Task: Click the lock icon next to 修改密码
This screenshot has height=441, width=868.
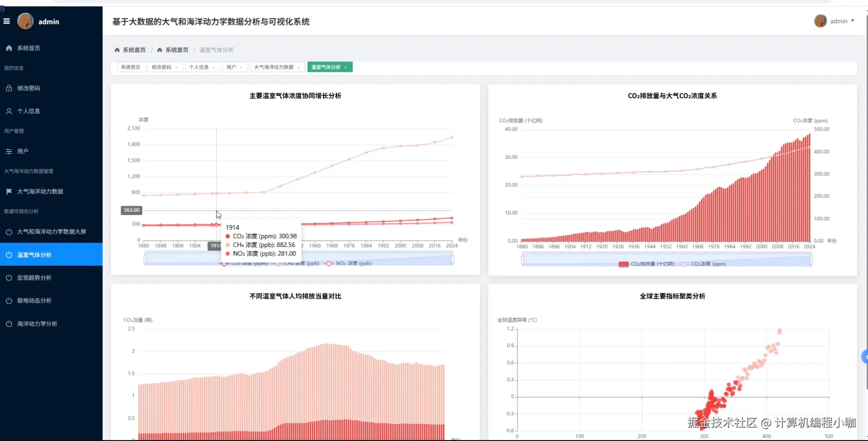Action: (x=9, y=88)
